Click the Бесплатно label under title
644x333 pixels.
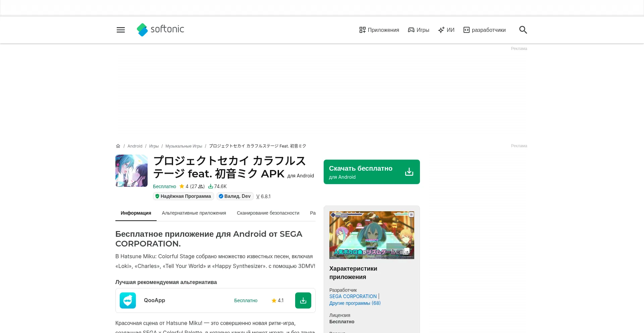[164, 186]
